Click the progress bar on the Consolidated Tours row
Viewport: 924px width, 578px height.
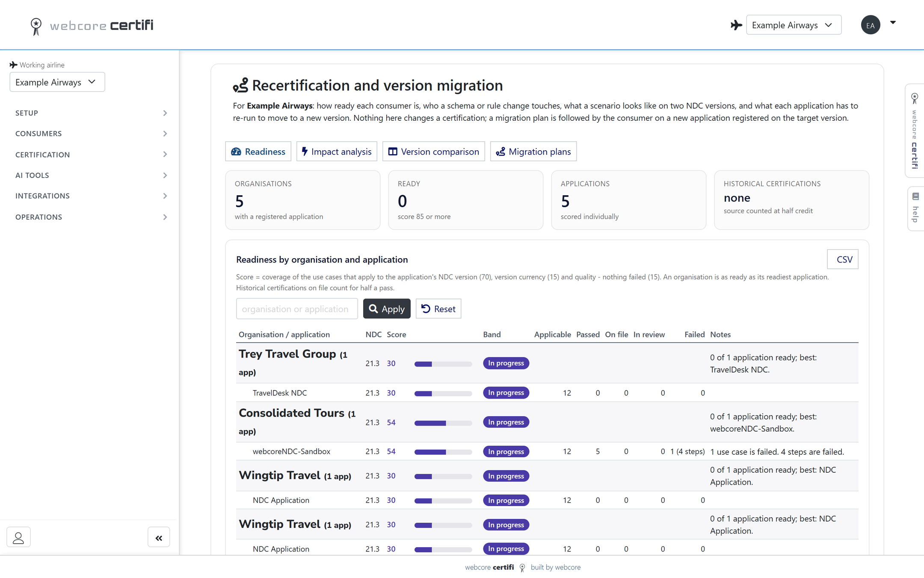(x=443, y=423)
